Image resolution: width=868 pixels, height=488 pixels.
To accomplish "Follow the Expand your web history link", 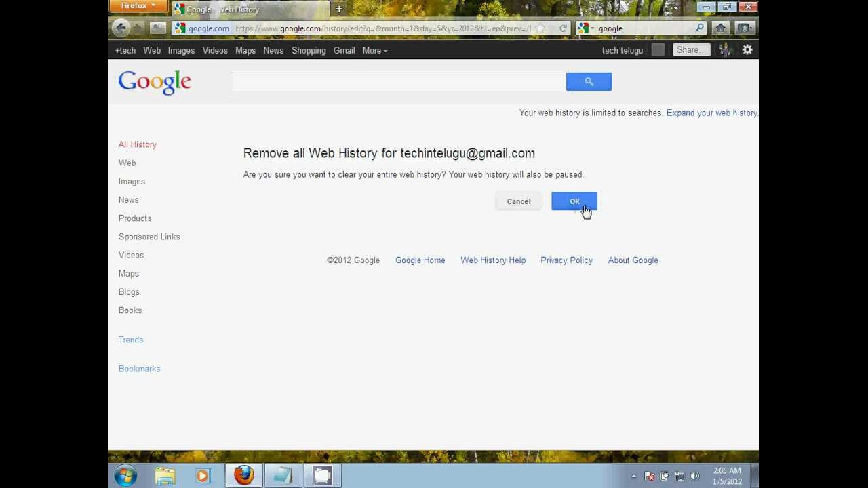I will [x=712, y=113].
